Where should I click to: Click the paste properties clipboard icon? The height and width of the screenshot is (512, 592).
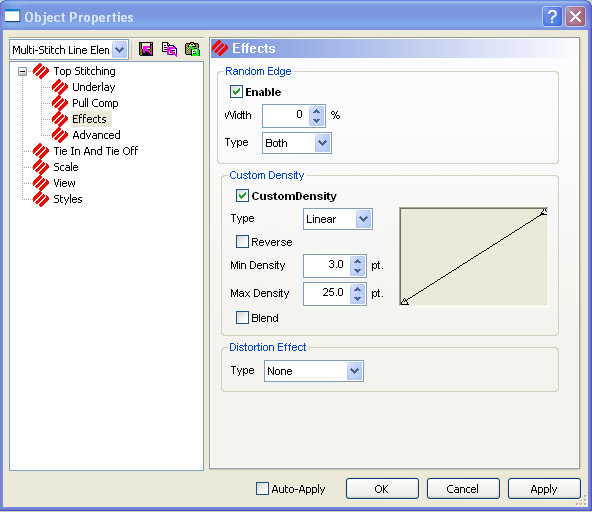point(192,49)
